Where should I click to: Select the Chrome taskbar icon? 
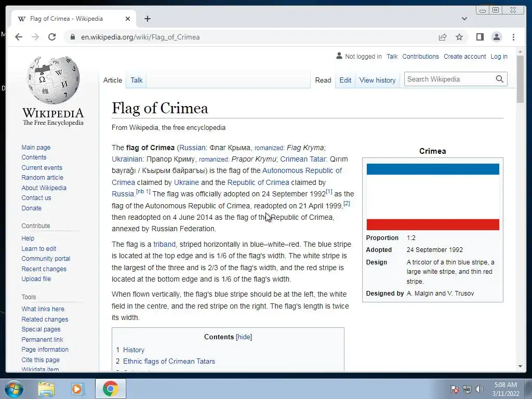110,389
